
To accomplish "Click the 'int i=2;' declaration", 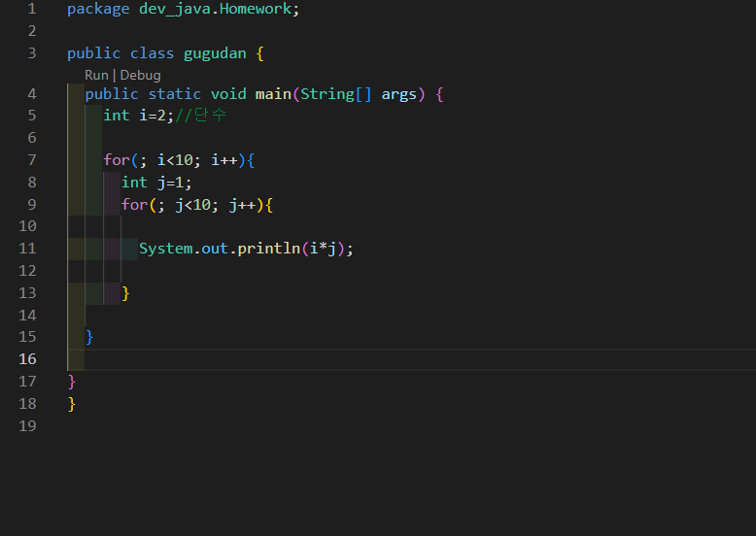I will (138, 116).
